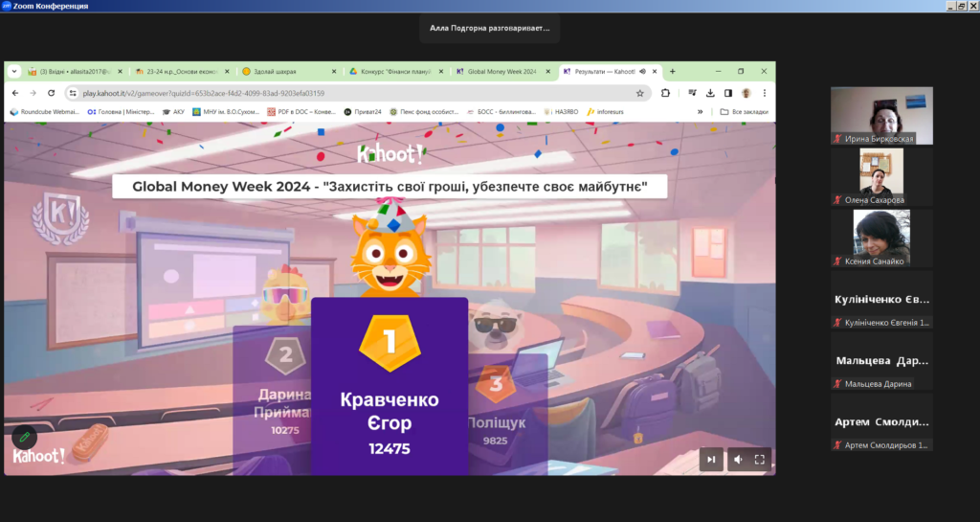Screen dimensions: 980x522
Task: Open the 'Головна | Міністер...' bookmark
Action: point(121,112)
